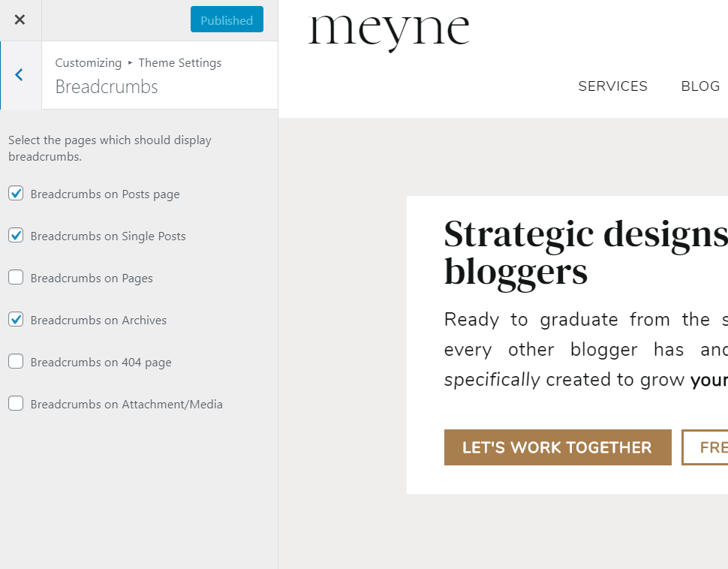The width and height of the screenshot is (728, 569).
Task: Uncheck Breadcrumbs on Posts page
Action: coord(16,193)
